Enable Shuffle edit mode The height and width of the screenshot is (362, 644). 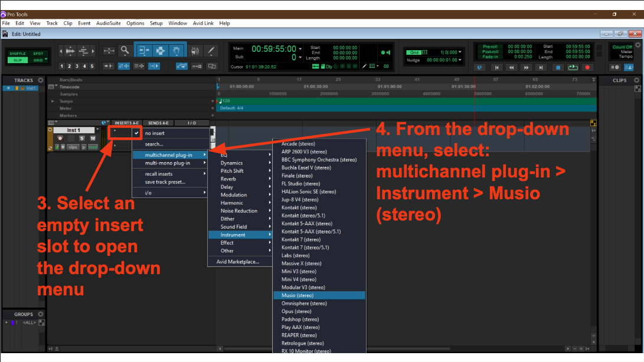click(18, 54)
